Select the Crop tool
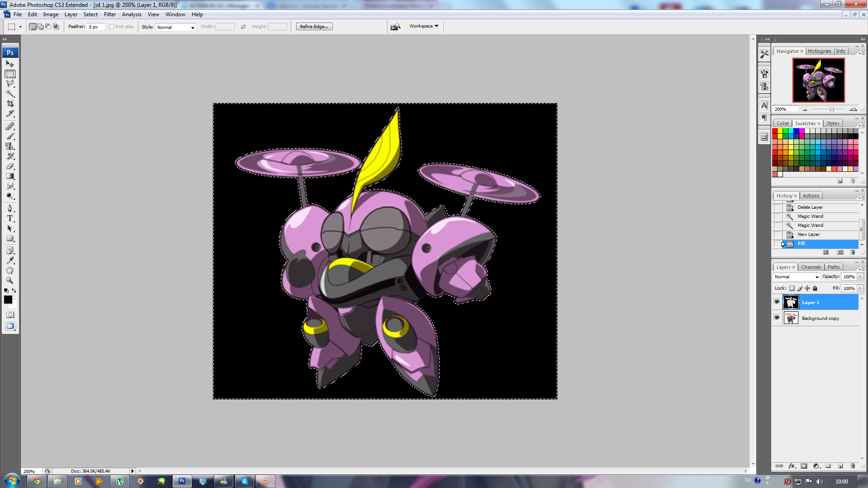 [x=10, y=103]
